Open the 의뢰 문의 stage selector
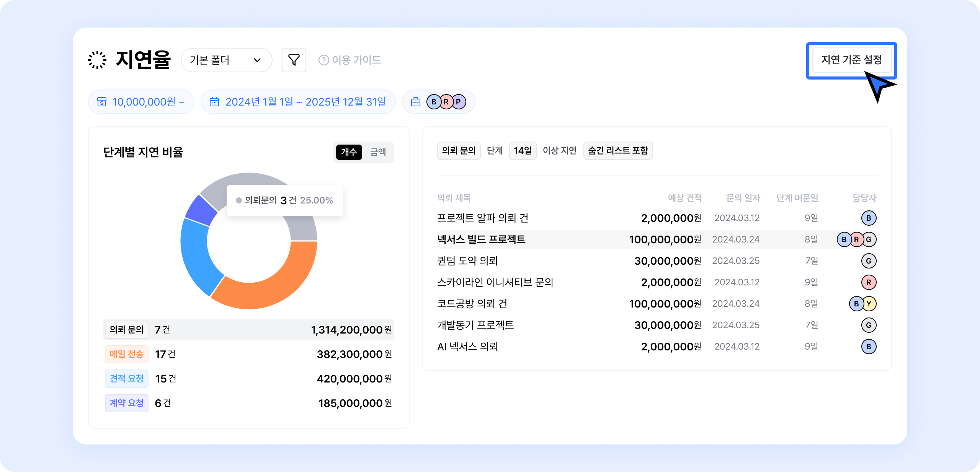Screen dimensions: 980x472 coord(459,151)
